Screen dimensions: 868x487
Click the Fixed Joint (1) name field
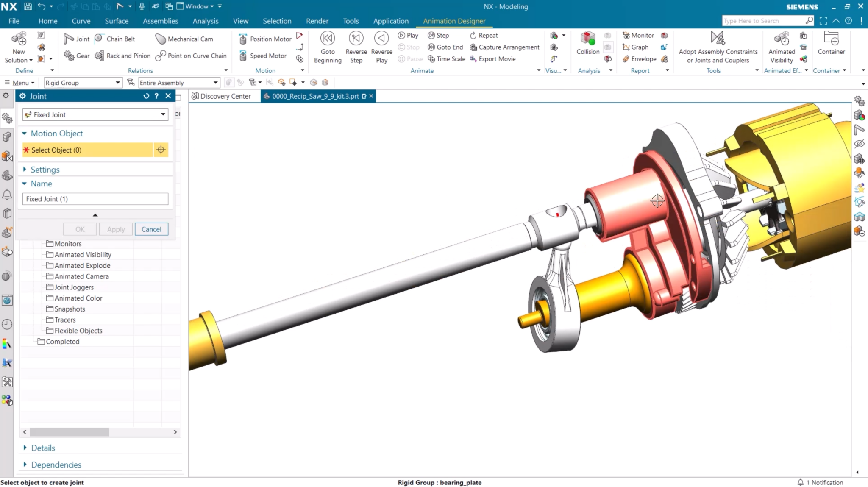click(x=95, y=199)
